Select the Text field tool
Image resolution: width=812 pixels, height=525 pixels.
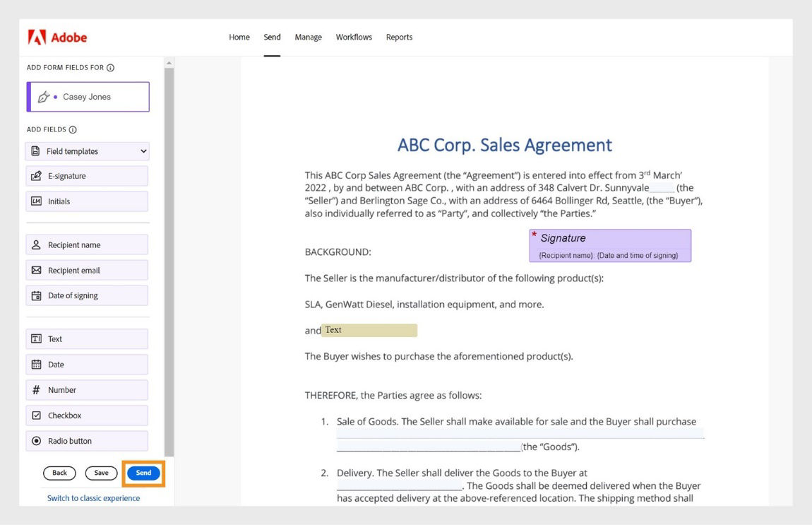coord(87,338)
